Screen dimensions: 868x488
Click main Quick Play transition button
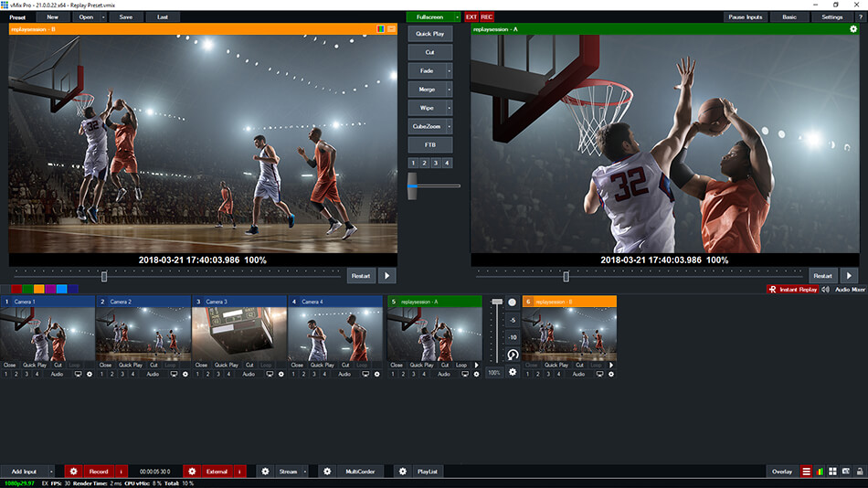pyautogui.click(x=430, y=34)
